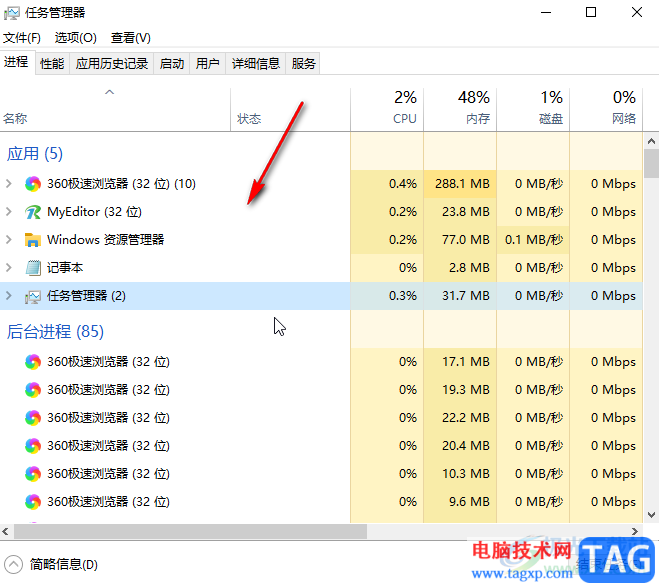Viewport: 659px width, 585px height.
Task: Sort by the 内存 column header
Action: tap(460, 109)
